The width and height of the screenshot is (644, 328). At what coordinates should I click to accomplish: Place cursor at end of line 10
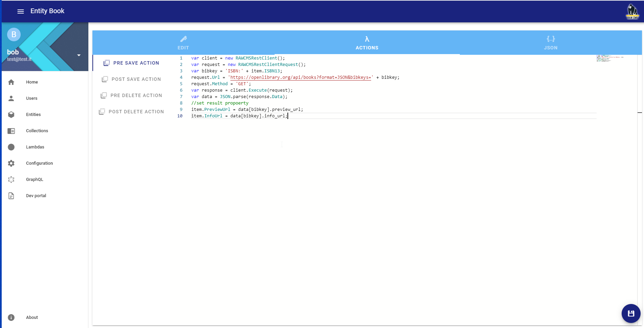click(288, 116)
